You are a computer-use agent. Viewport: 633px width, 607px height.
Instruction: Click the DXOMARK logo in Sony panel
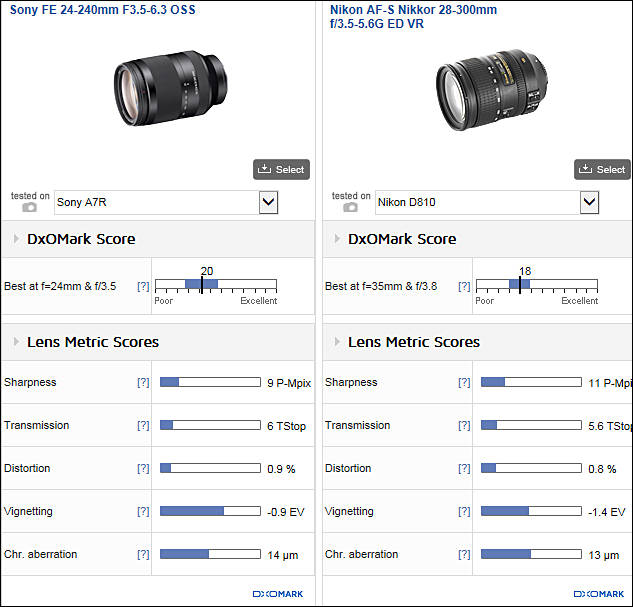(278, 594)
